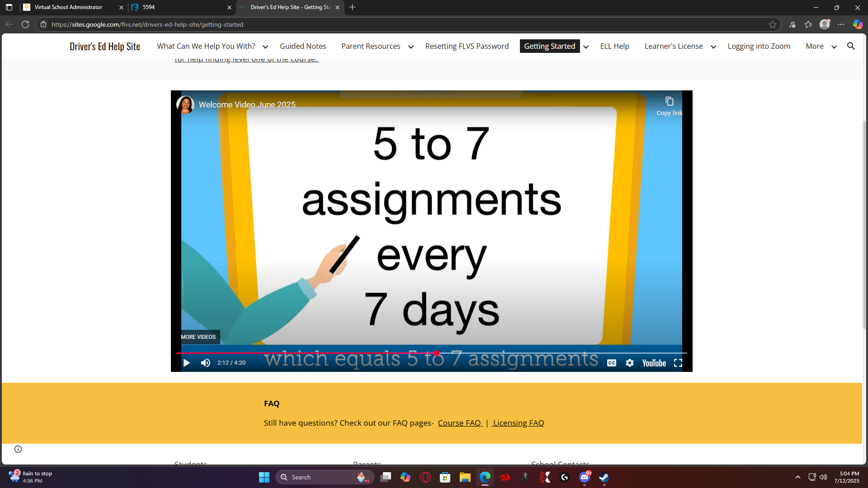This screenshot has width=868, height=488.
Task: Expand the Getting Started submenu arrow
Action: pyautogui.click(x=586, y=47)
